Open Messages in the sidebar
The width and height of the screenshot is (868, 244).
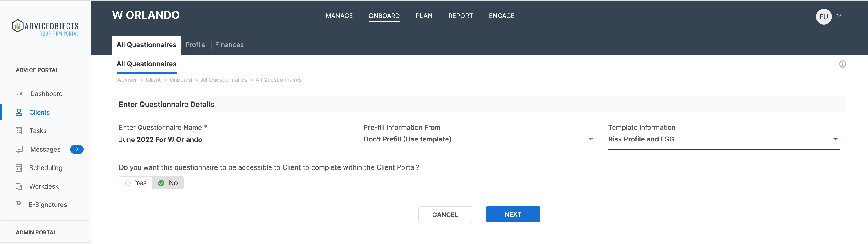45,149
